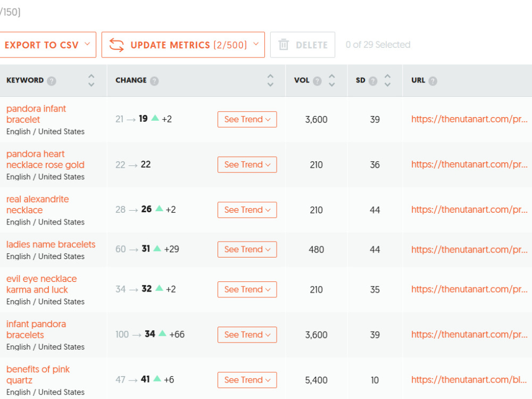Click the trash can Delete icon
This screenshot has height=399, width=532.
pyautogui.click(x=284, y=45)
